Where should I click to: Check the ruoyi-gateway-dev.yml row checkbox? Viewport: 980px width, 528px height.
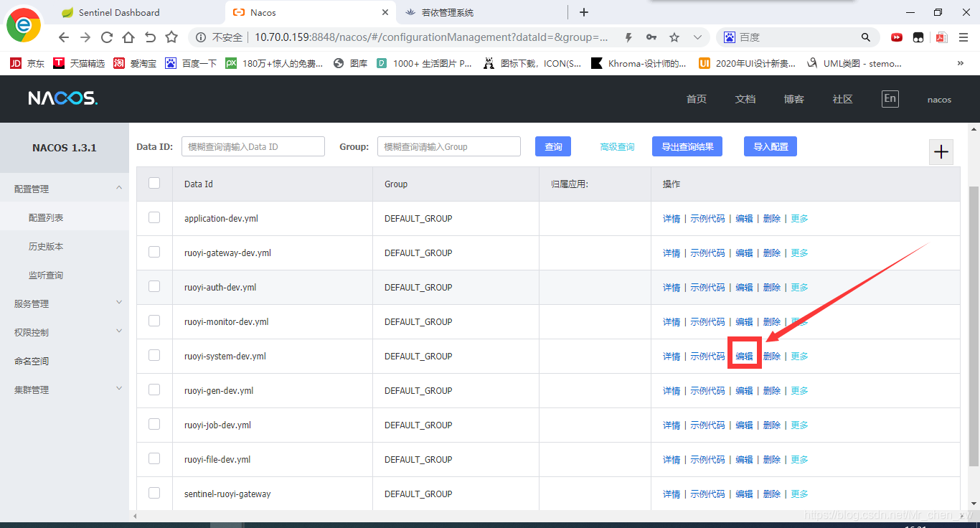click(x=154, y=252)
